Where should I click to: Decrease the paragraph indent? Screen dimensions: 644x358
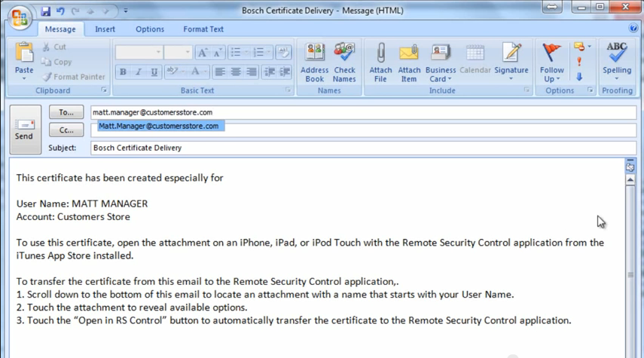270,72
